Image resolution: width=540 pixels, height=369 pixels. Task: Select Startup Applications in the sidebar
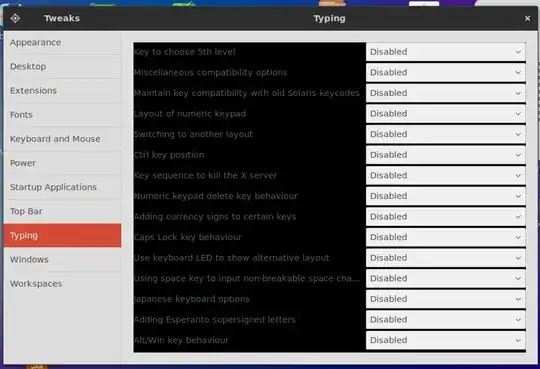pyautogui.click(x=62, y=187)
